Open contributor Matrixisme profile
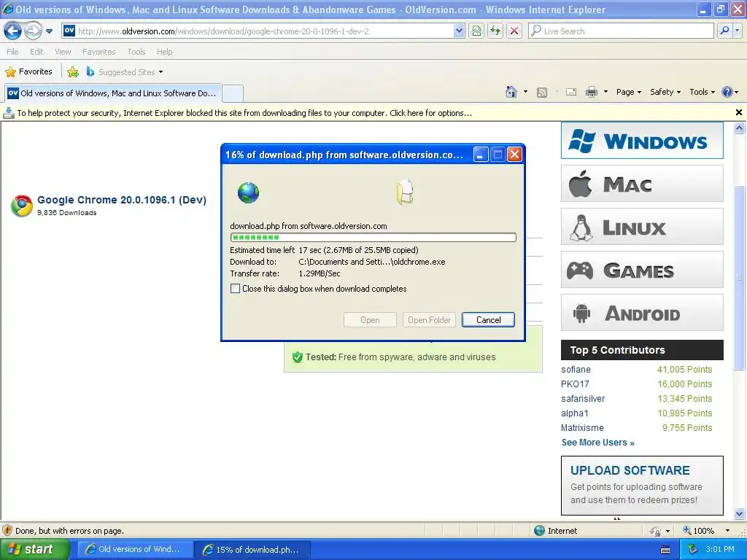The image size is (747, 560). 582,427
